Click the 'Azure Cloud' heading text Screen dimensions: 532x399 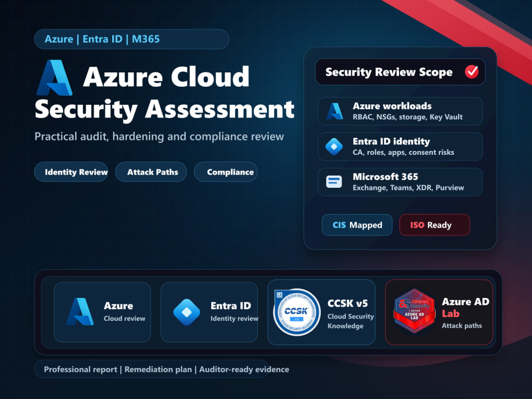(x=166, y=77)
